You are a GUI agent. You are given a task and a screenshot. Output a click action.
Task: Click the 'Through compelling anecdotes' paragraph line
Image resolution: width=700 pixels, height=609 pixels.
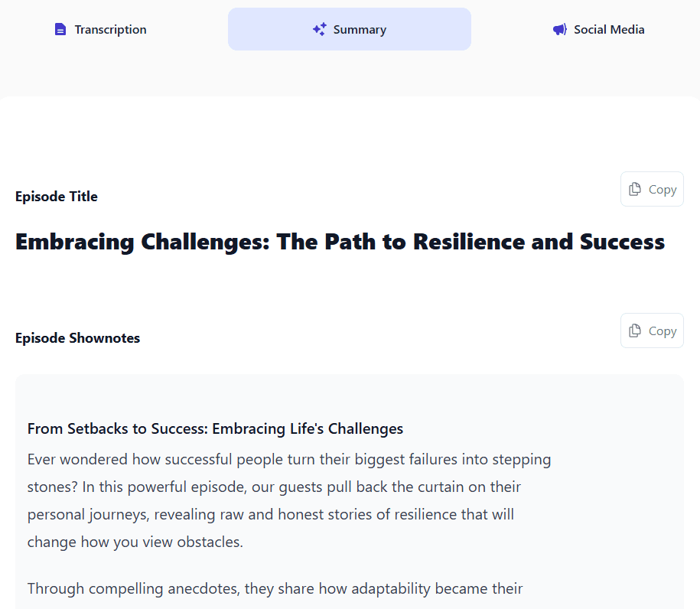coord(275,588)
